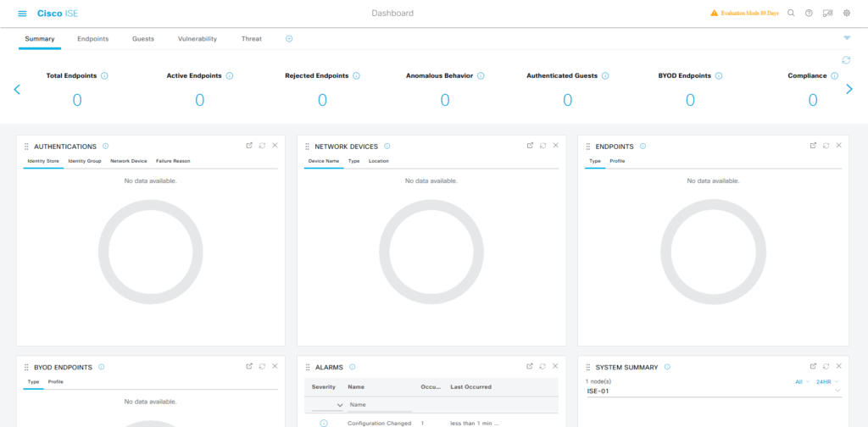
Task: Open the All nodes filter dropdown
Action: click(801, 382)
